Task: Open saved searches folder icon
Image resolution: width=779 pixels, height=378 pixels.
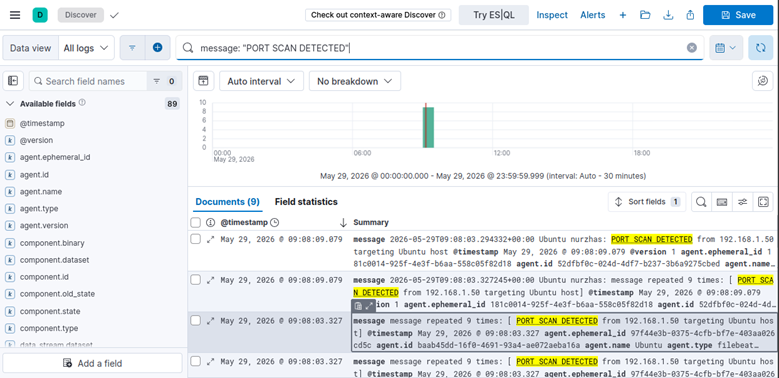Action: (x=645, y=15)
